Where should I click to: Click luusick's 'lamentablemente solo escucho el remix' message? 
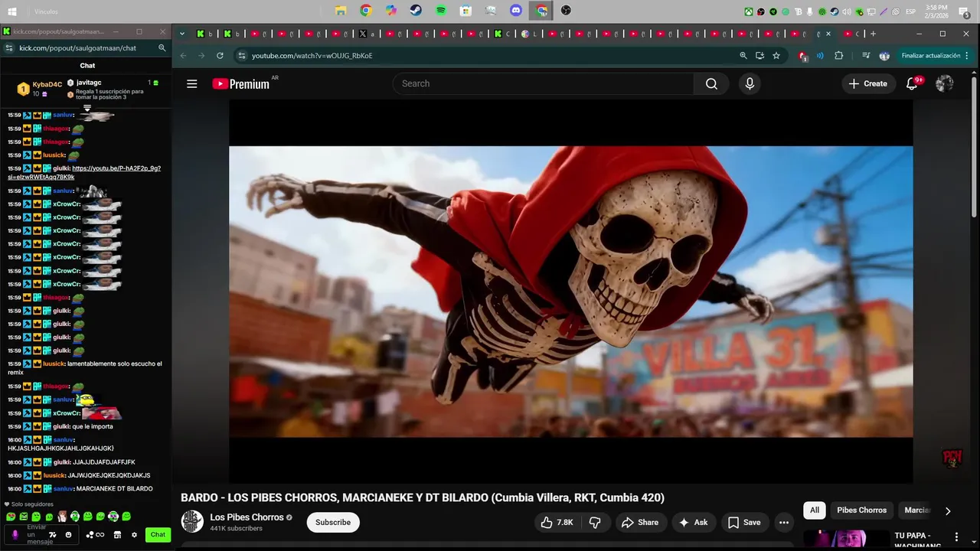[x=84, y=368]
